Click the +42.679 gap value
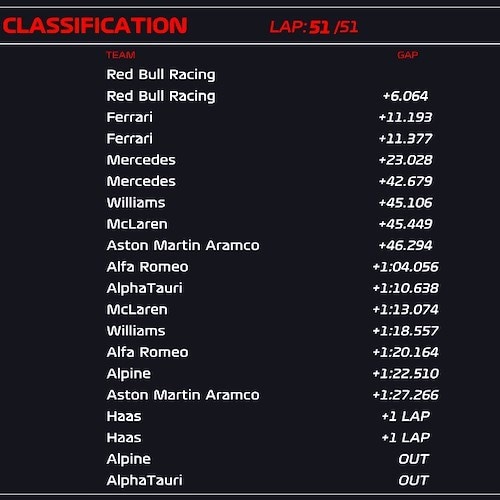Screen dimensions: 500x500 click(405, 181)
